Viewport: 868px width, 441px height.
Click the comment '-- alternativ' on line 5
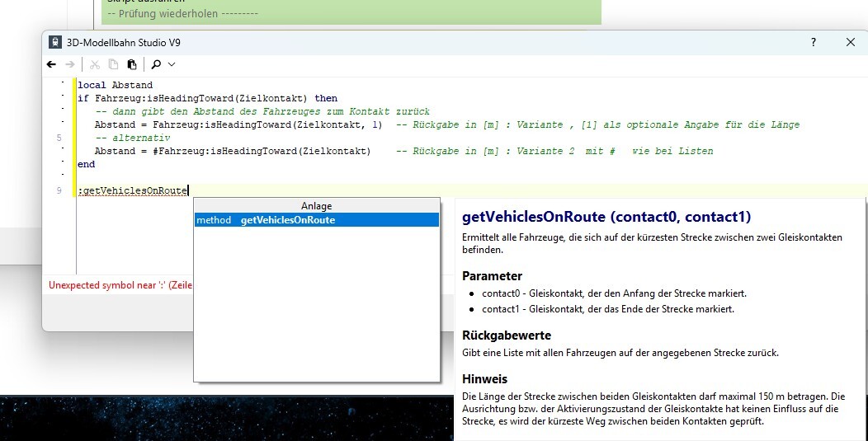point(133,138)
